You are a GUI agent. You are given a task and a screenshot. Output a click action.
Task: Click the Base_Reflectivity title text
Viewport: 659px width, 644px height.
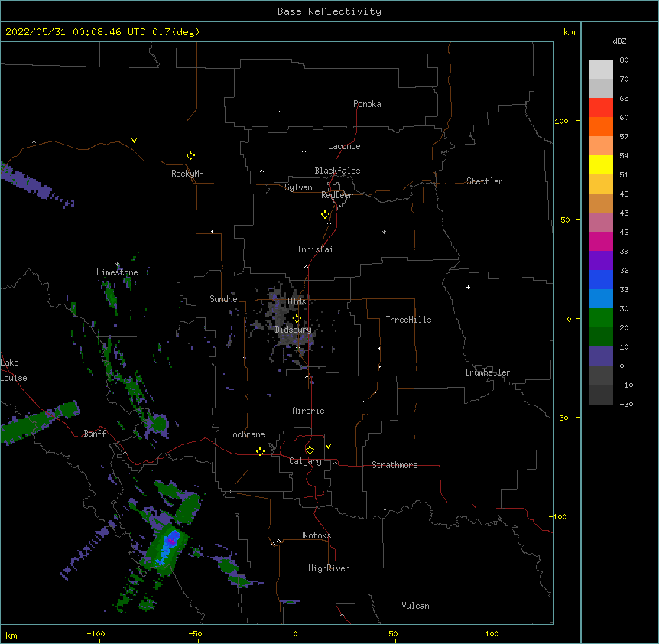click(329, 11)
